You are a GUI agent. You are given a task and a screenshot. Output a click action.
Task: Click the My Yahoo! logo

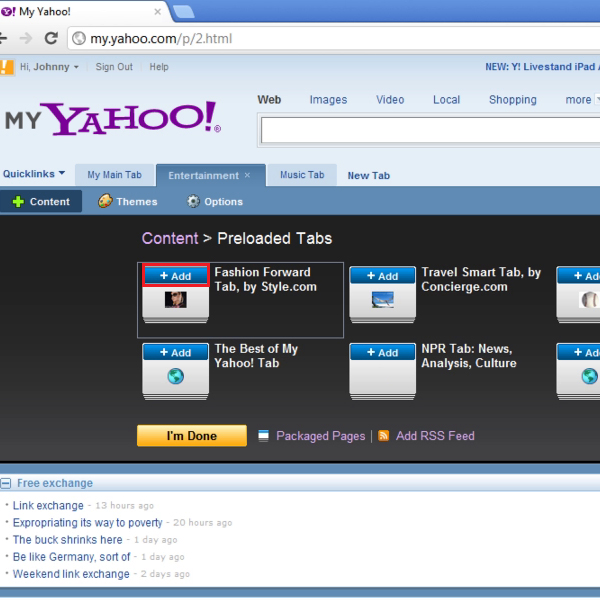[113, 118]
